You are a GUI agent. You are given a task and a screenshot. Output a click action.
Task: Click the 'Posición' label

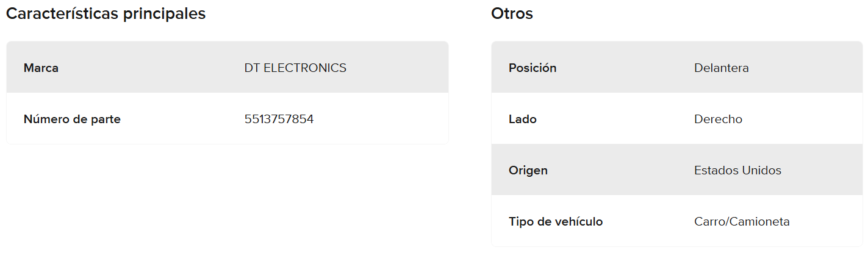click(533, 68)
